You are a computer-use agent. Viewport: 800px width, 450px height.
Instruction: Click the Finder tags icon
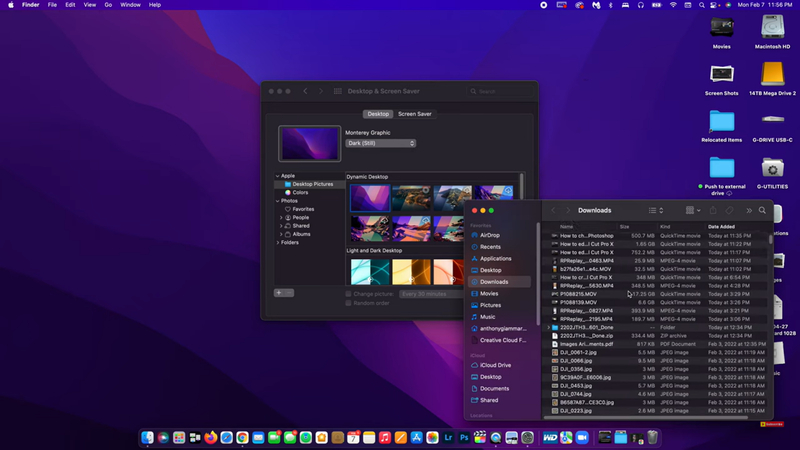coord(730,211)
